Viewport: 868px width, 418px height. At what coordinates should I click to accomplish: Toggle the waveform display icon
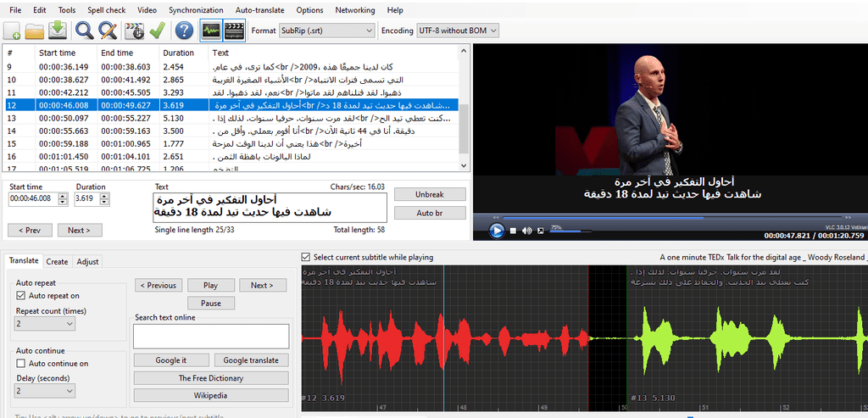211,31
